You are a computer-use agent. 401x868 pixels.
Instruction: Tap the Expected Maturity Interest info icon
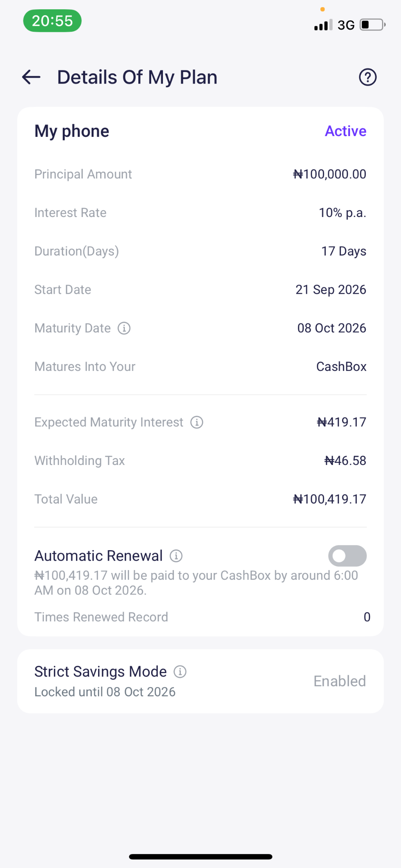pos(196,422)
